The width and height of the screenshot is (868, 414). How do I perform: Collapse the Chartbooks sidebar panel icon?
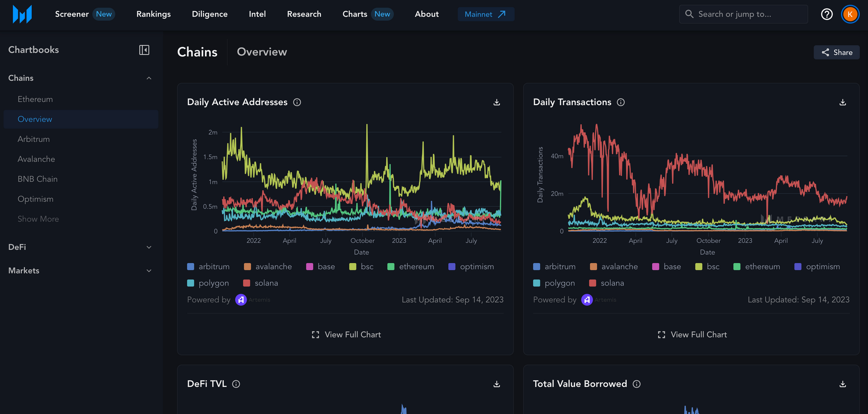(x=144, y=50)
